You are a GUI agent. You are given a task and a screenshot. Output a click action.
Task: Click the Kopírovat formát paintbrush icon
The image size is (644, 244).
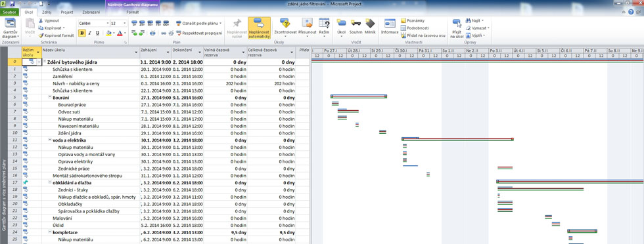[x=41, y=35]
